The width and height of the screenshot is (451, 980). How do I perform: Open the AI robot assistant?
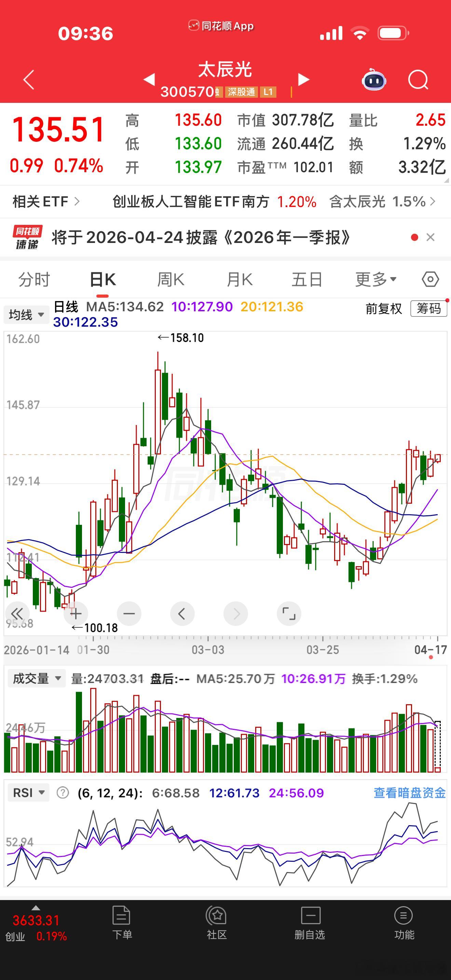click(x=374, y=80)
